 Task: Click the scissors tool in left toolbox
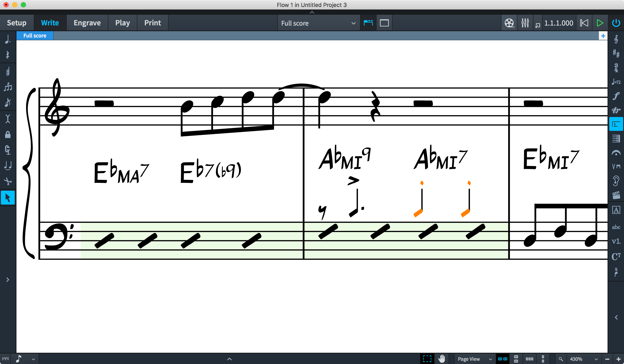click(x=8, y=181)
